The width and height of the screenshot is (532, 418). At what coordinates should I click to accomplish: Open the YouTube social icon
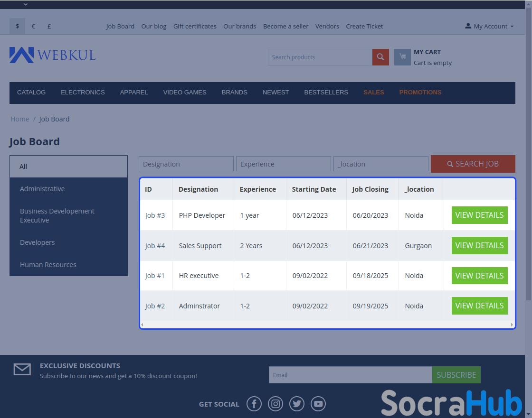[x=318, y=404]
